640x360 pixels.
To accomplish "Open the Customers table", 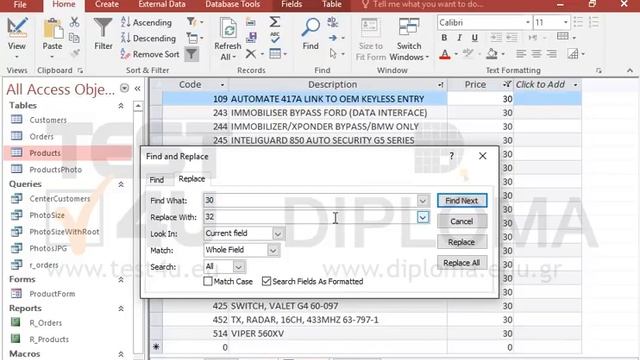I will coord(48,120).
